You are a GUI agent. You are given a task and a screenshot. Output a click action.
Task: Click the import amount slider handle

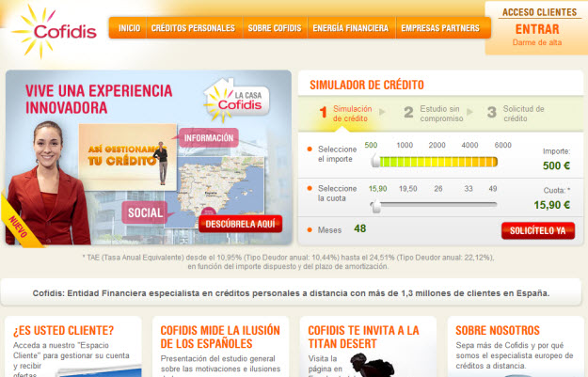coord(375,161)
